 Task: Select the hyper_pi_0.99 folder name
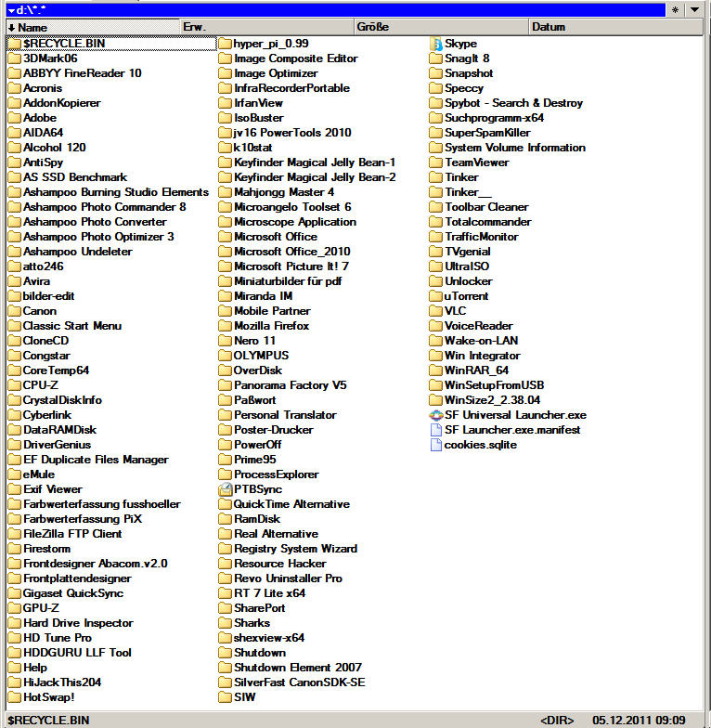(x=271, y=44)
